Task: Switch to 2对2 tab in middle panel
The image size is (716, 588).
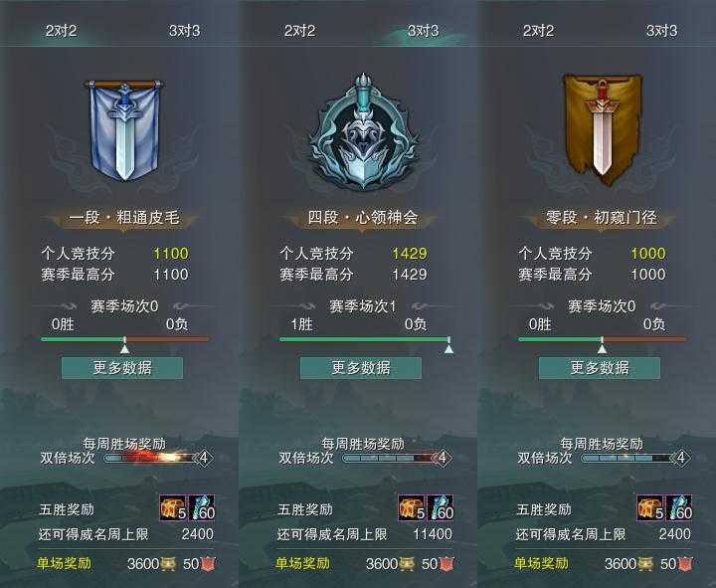Action: pos(299,31)
